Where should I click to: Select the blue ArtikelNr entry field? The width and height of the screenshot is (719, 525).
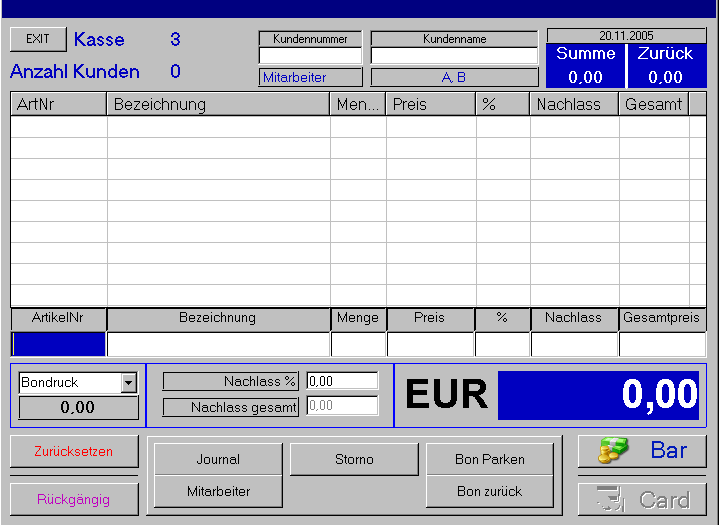pos(58,344)
